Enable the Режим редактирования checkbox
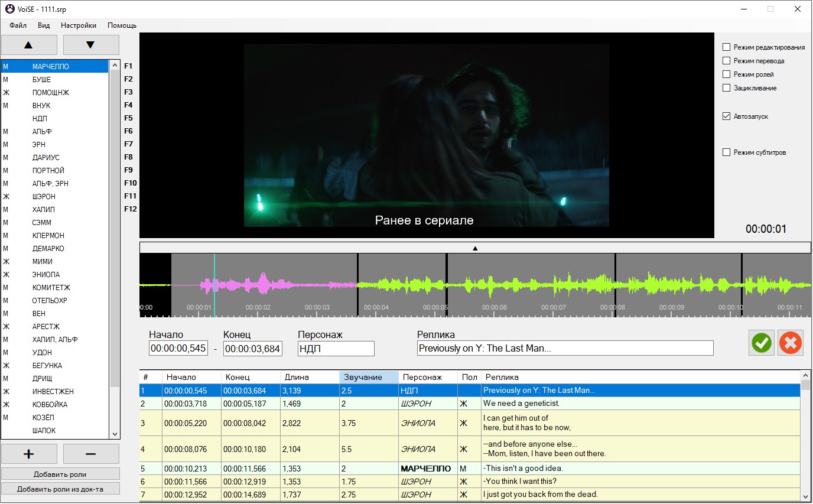813x504 pixels. [x=727, y=47]
